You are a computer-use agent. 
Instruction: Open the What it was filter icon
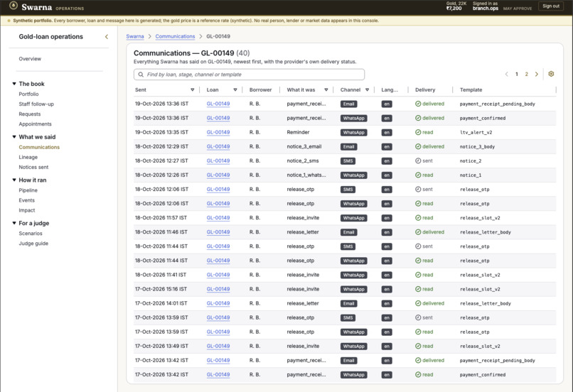pos(326,89)
